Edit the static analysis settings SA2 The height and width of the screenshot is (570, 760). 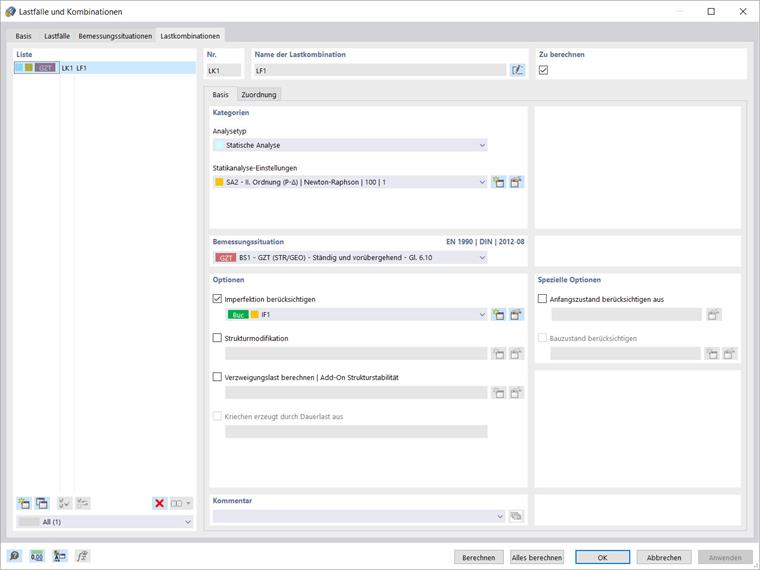[517, 182]
